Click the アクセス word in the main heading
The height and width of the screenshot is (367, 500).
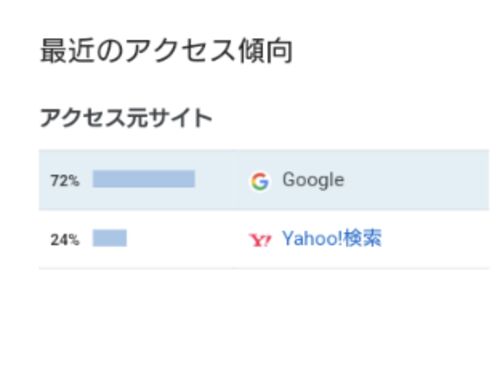(181, 51)
